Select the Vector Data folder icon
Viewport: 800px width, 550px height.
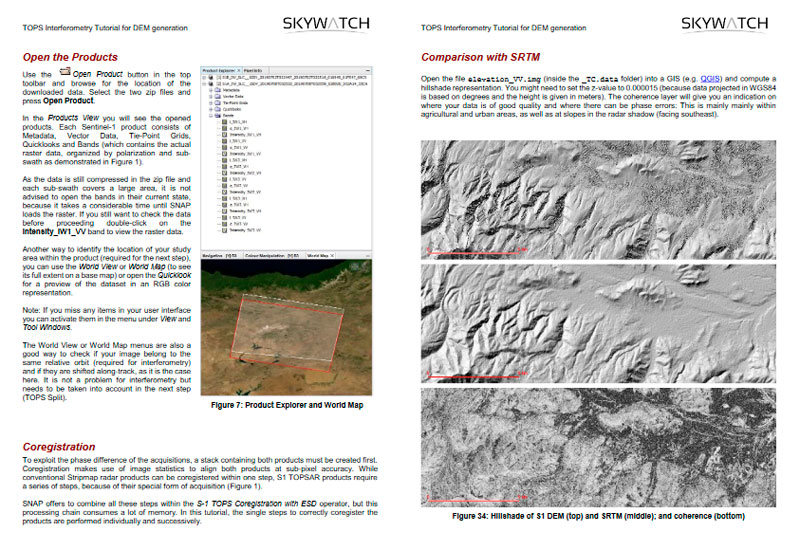coord(218,96)
